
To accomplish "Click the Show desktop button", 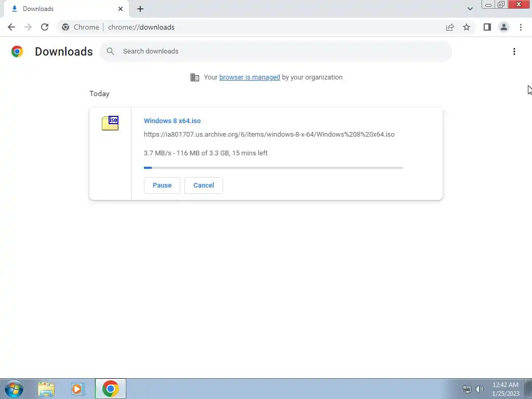I will point(528,389).
